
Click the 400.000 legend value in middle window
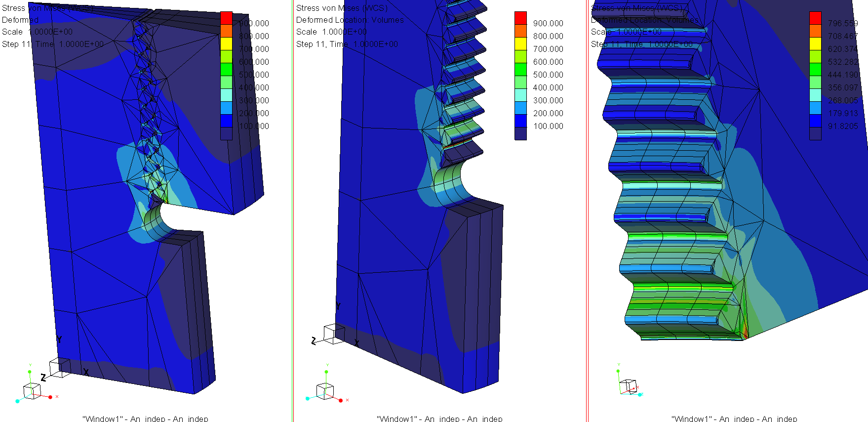click(x=548, y=87)
